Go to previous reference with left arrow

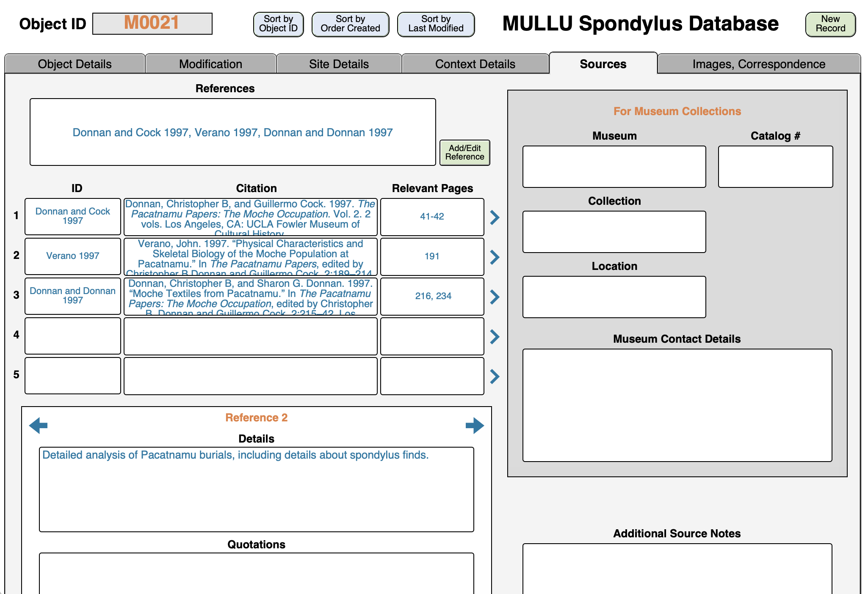tap(39, 426)
